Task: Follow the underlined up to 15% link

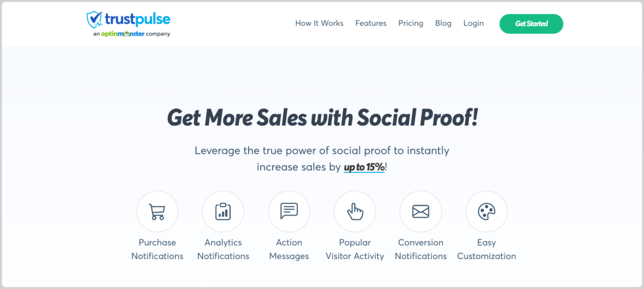Action: [364, 167]
